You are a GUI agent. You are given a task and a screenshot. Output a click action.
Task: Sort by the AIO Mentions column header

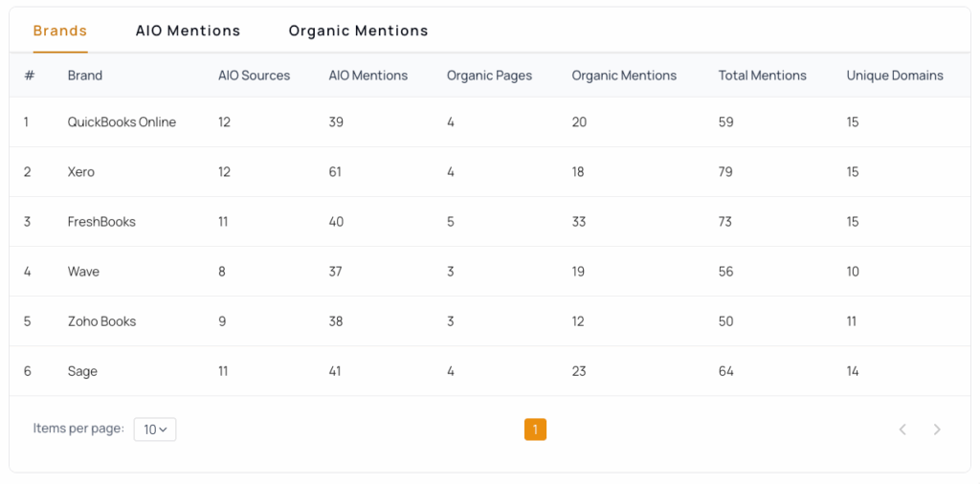[368, 76]
